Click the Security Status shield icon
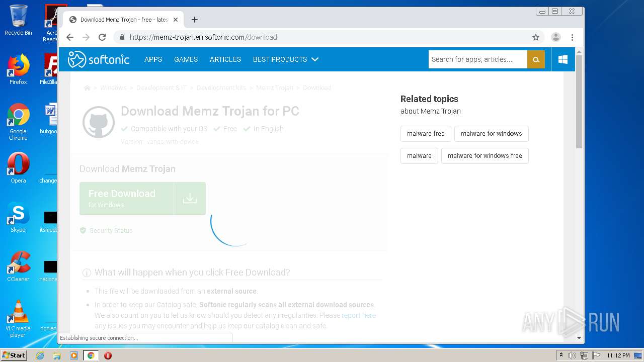The height and width of the screenshot is (362, 644). tap(83, 230)
